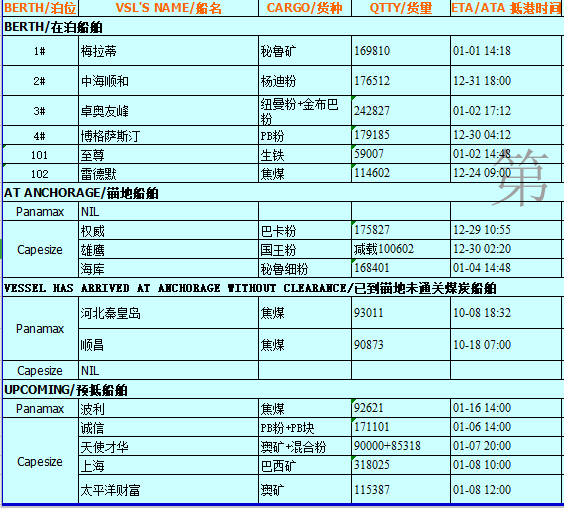Select the ETA/ATA 抵港时间 header cell
The width and height of the screenshot is (564, 508).
pos(506,8)
